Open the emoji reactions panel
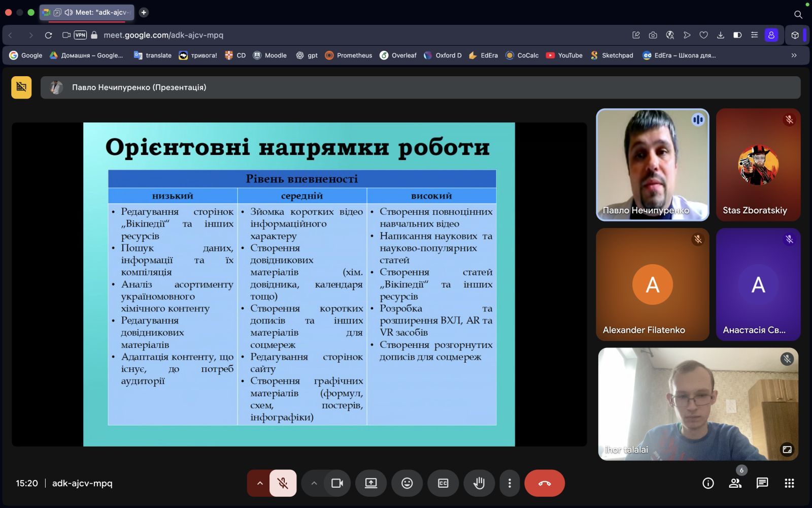The height and width of the screenshot is (508, 812). pyautogui.click(x=407, y=483)
